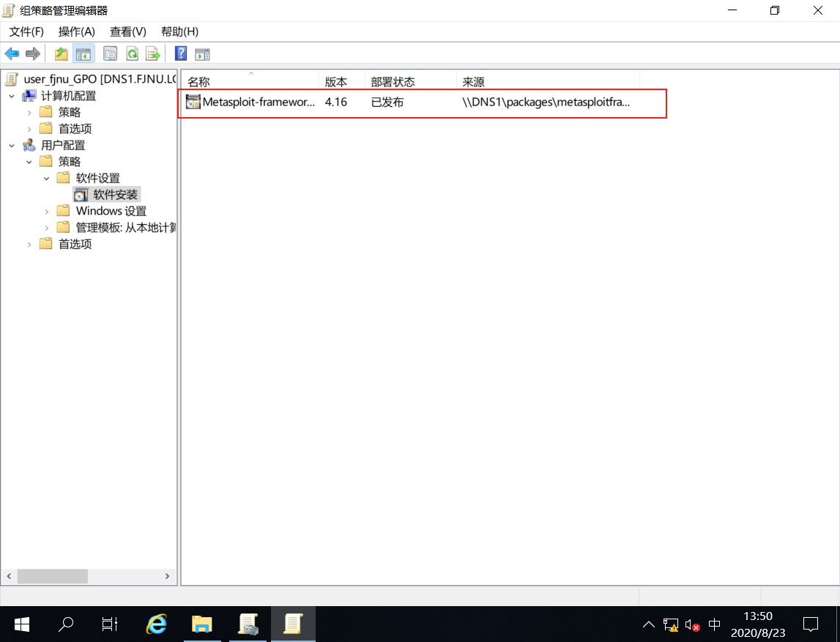
Task: Click the computer configuration node icon
Action: pyautogui.click(x=29, y=96)
